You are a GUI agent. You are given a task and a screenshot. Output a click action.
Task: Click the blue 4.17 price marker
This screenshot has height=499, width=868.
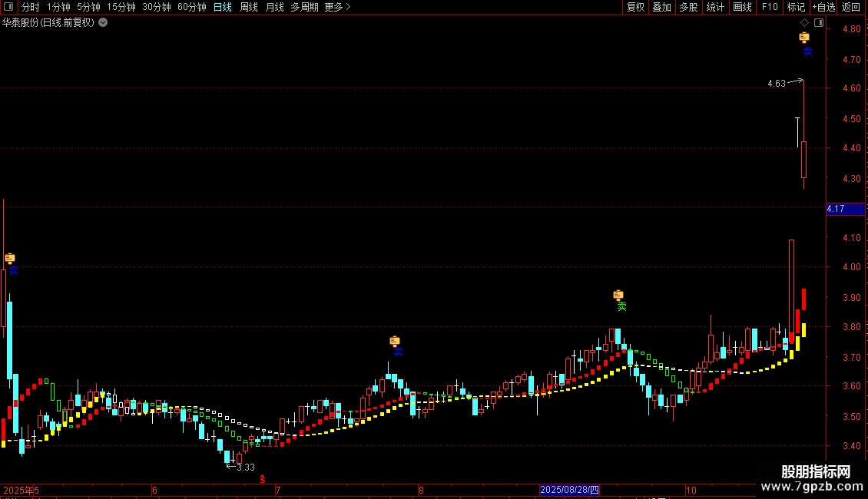click(845, 209)
